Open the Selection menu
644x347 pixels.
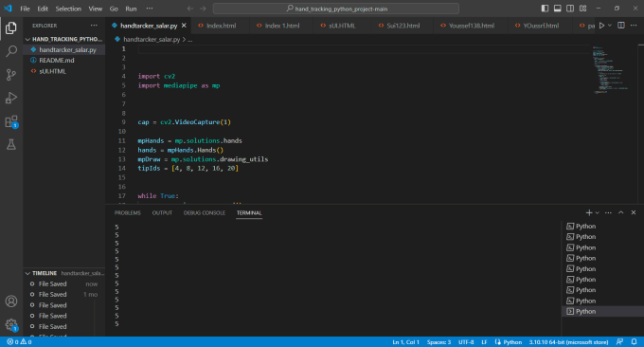pos(68,9)
